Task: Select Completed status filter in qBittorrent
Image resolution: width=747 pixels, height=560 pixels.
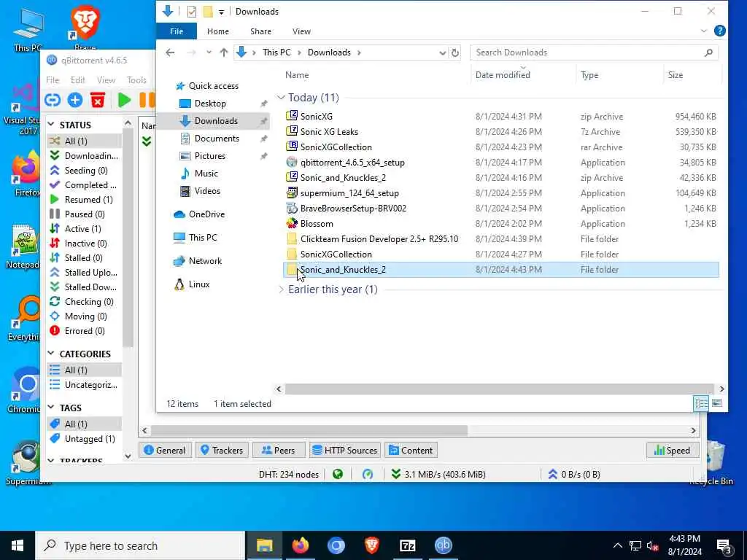Action: point(85,184)
